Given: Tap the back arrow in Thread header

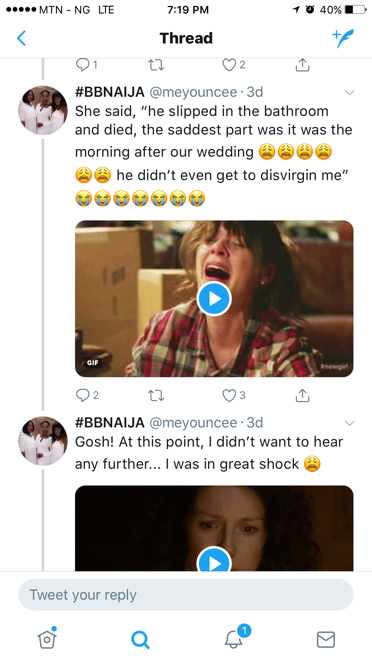Looking at the screenshot, I should pos(22,38).
